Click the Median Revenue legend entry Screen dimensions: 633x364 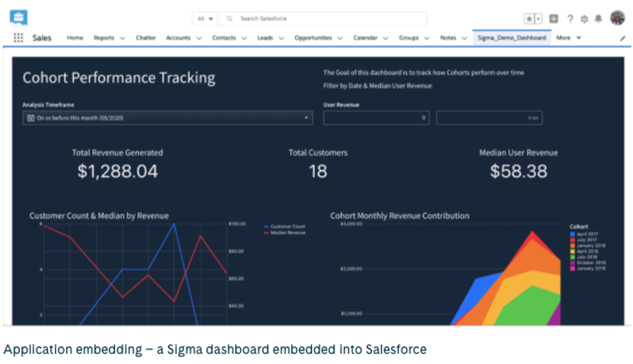pos(285,233)
